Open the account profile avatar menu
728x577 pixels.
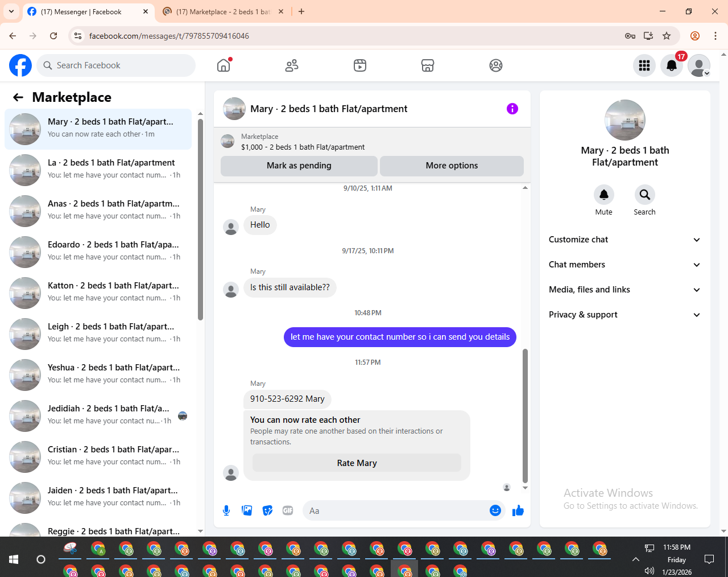click(x=699, y=65)
